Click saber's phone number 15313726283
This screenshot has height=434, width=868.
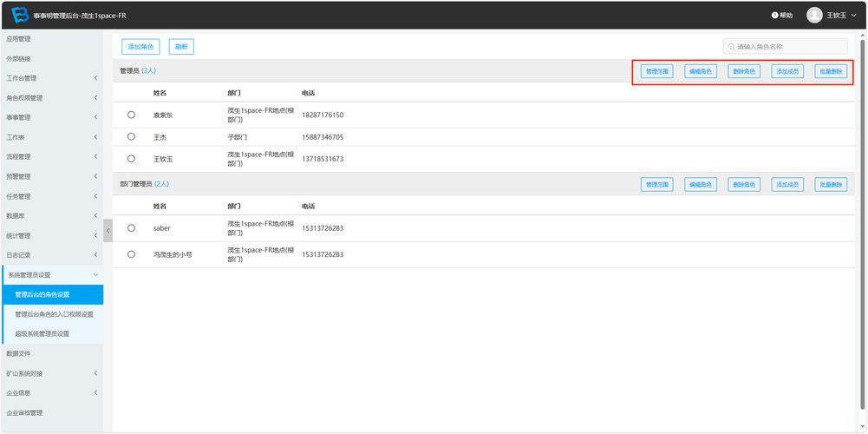323,227
